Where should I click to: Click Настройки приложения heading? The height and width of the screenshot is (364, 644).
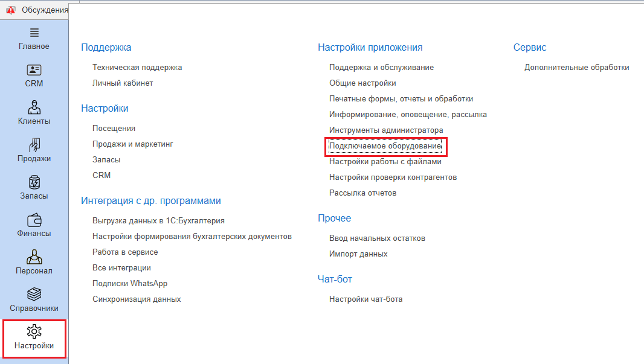pyautogui.click(x=370, y=47)
